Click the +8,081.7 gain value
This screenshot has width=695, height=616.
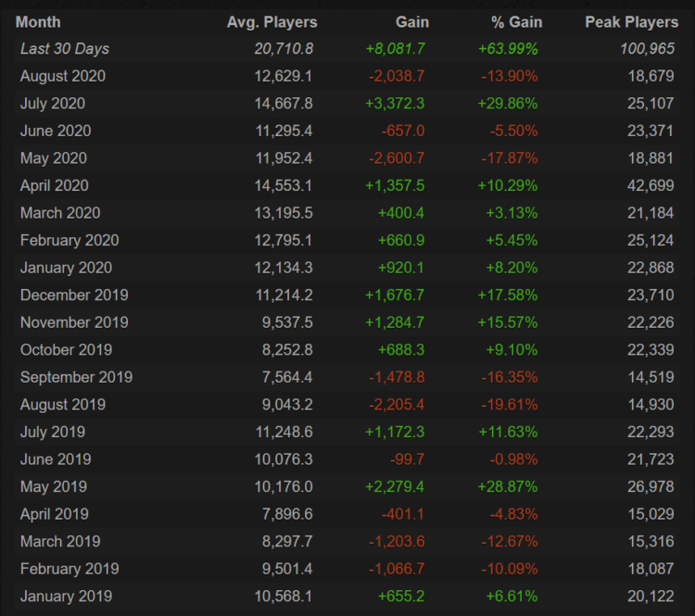tap(396, 49)
